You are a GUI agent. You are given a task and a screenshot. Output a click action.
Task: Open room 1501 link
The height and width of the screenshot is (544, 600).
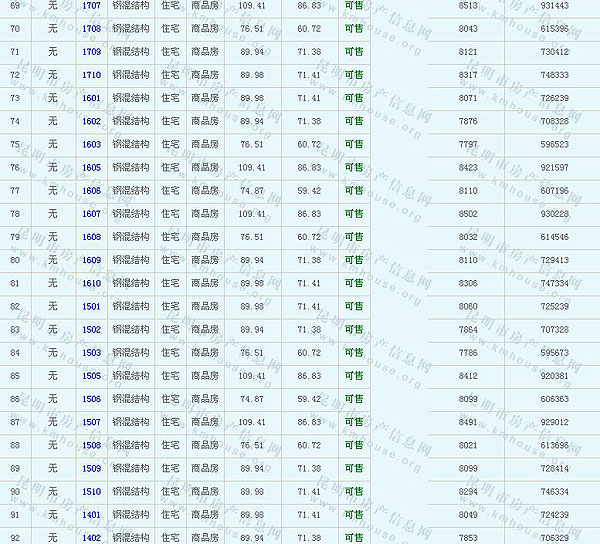92,306
